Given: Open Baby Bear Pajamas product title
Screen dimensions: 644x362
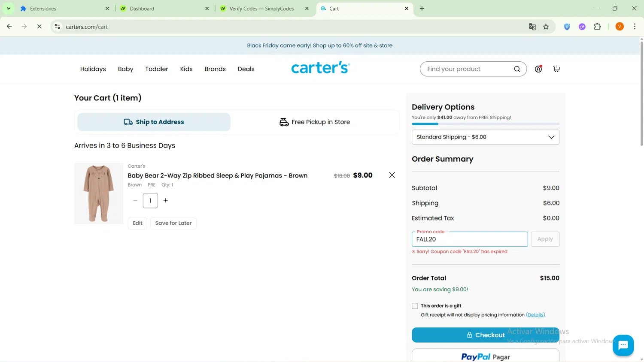Looking at the screenshot, I should pos(218,175).
